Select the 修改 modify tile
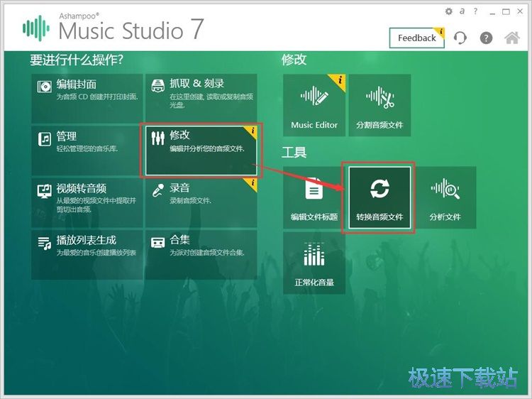This screenshot has height=399, width=532. (201, 151)
